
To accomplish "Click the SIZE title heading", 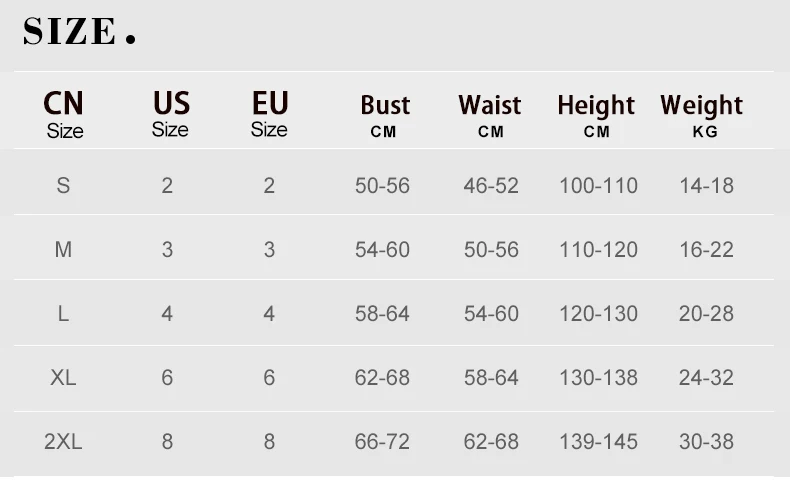I will 78,31.
